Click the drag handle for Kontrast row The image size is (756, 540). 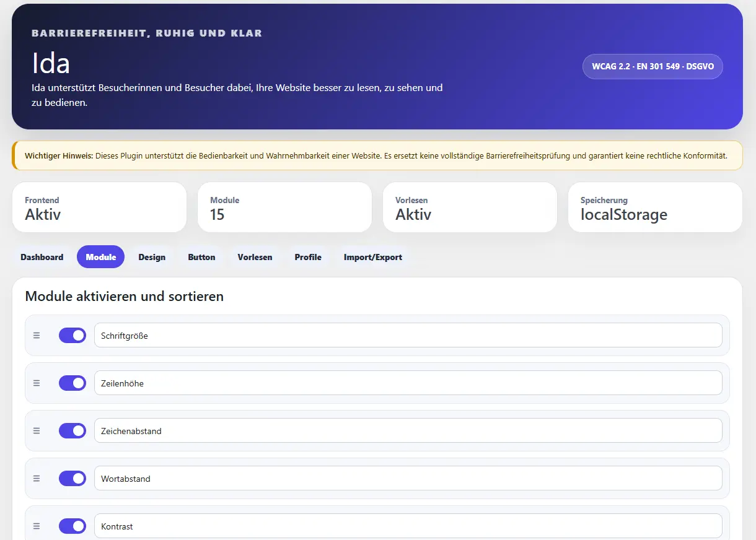point(37,526)
